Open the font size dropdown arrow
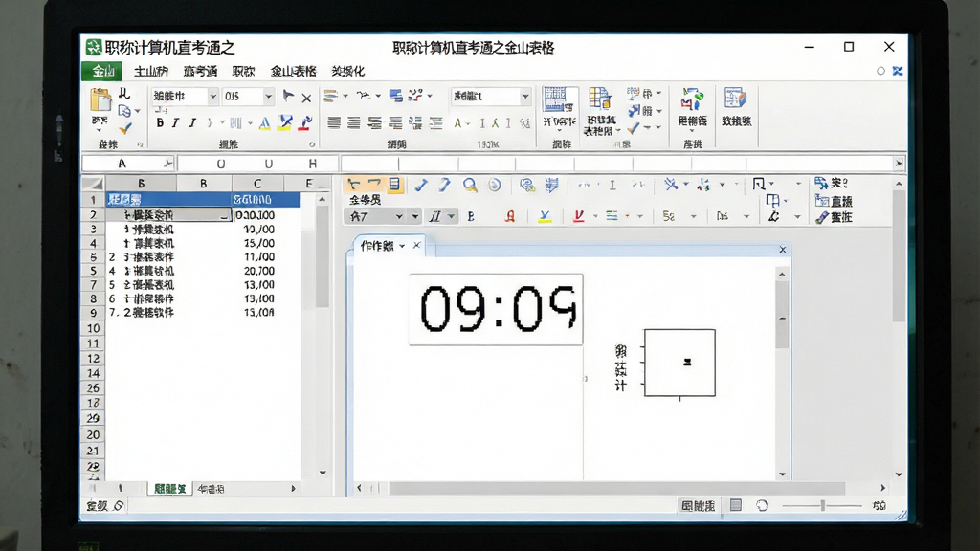 click(x=268, y=97)
